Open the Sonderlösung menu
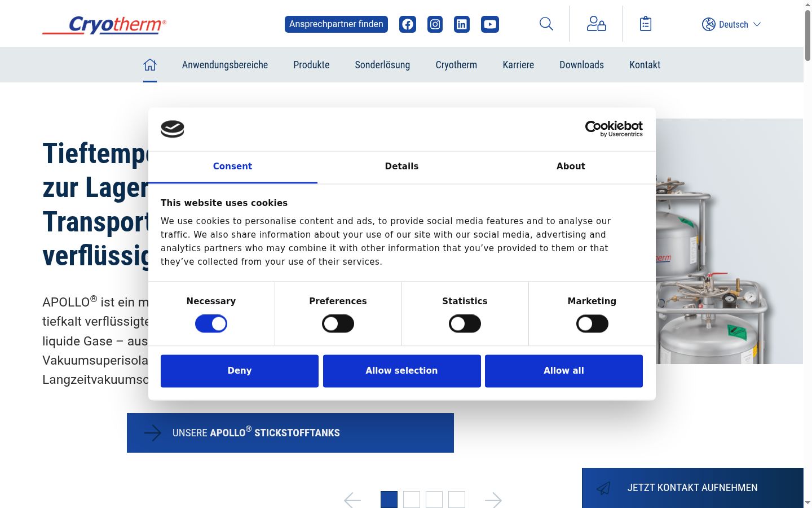The image size is (812, 508). 382,65
